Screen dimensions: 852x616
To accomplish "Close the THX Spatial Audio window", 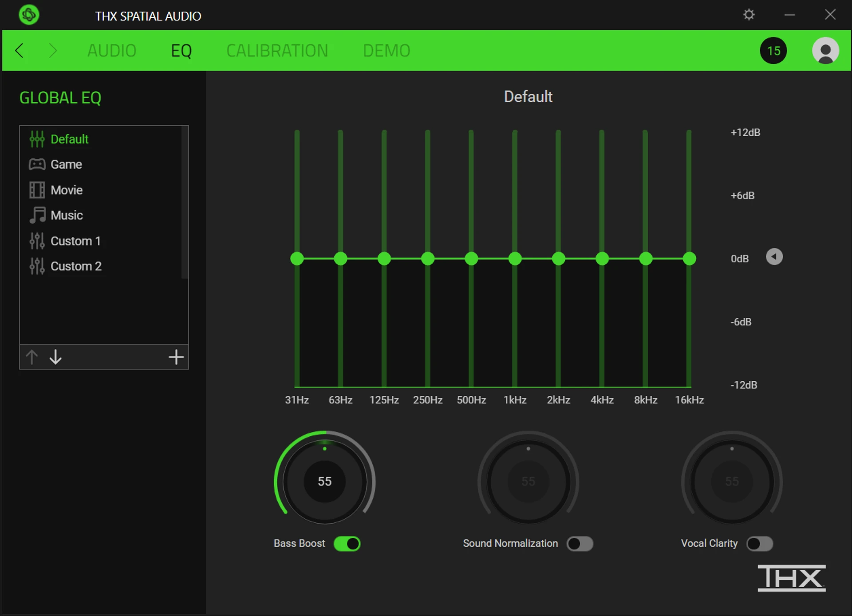I will click(x=830, y=15).
